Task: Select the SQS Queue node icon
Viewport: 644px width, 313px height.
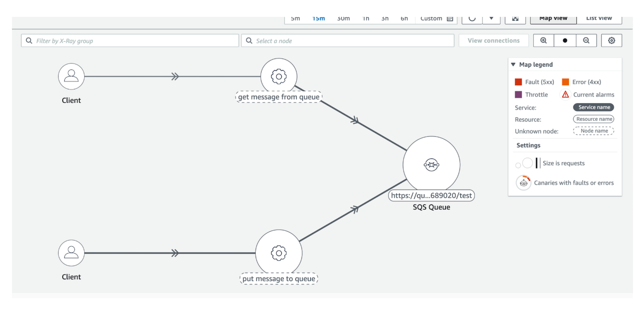Action: (x=431, y=165)
